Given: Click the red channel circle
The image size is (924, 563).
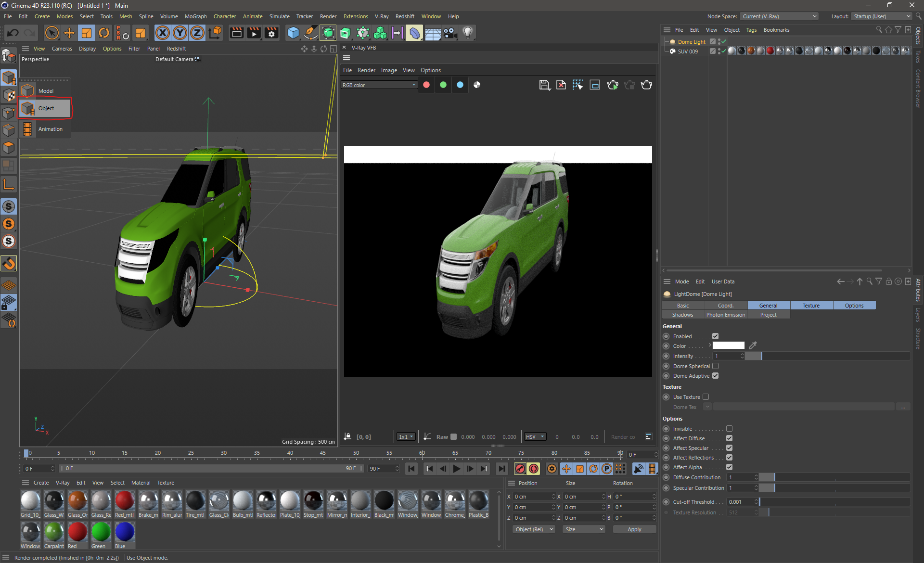Looking at the screenshot, I should pyautogui.click(x=426, y=85).
